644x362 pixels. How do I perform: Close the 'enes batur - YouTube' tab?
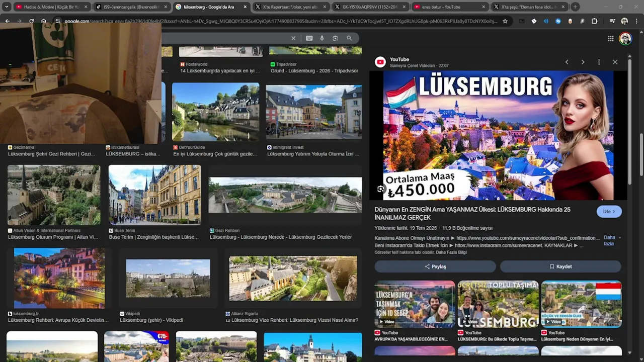(484, 7)
